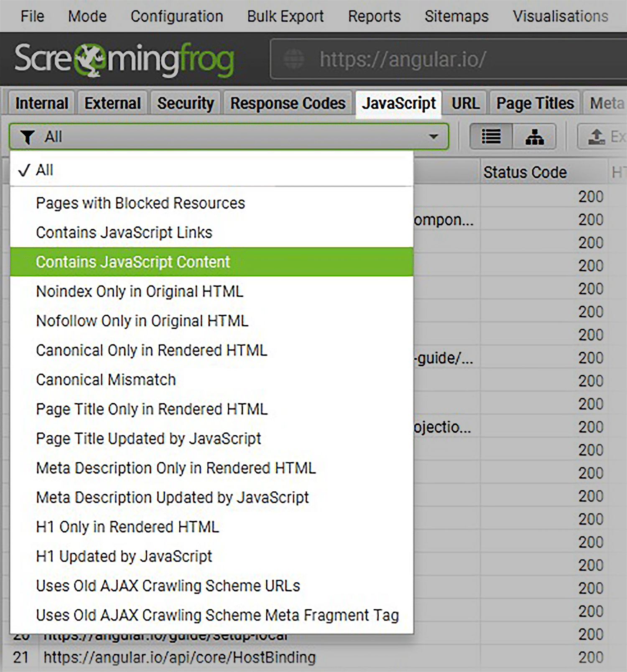Switch to the Response Codes tab

click(x=288, y=103)
